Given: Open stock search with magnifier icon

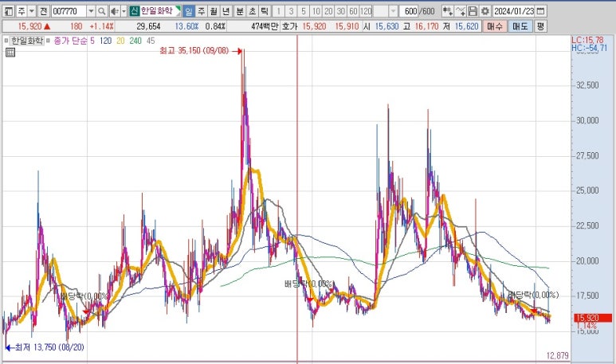Looking at the screenshot, I should (x=101, y=11).
